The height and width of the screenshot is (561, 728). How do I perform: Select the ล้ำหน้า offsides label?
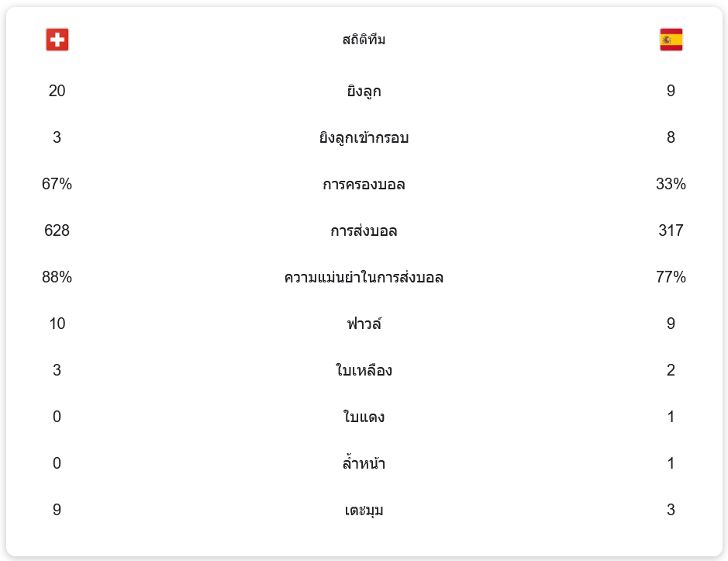point(364,464)
